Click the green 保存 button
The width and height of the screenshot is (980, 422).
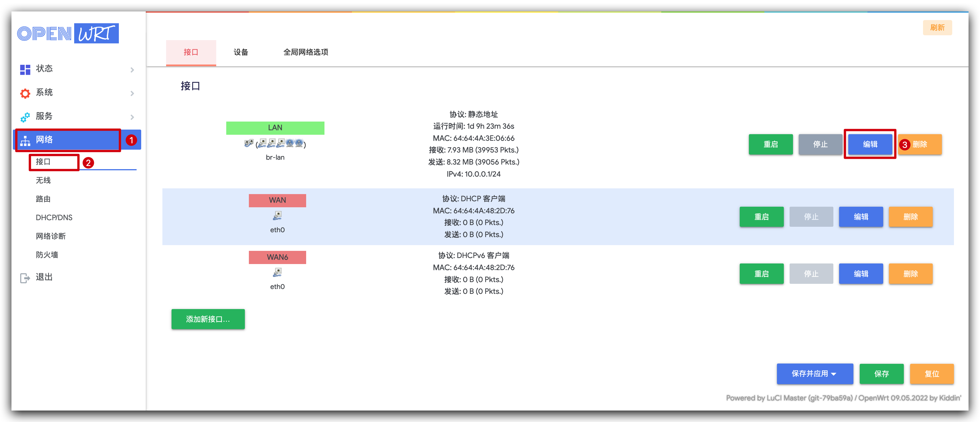point(881,374)
